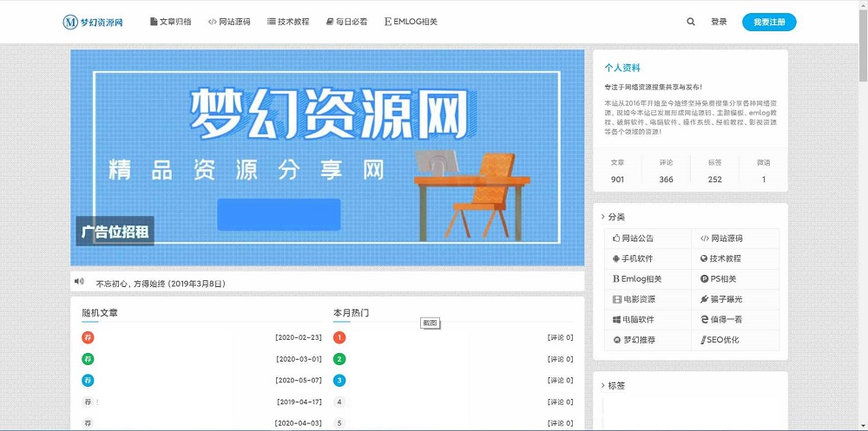The image size is (868, 431).
Task: Open the search magnifier icon
Action: pyautogui.click(x=691, y=23)
